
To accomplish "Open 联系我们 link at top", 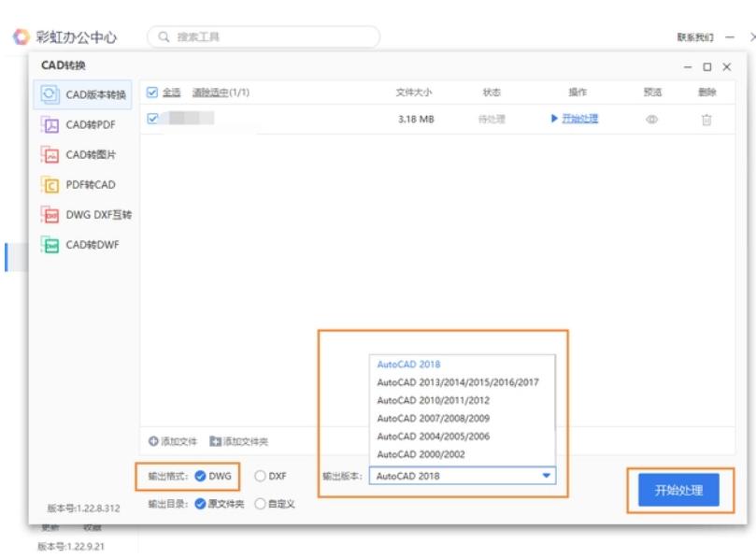I will click(694, 37).
